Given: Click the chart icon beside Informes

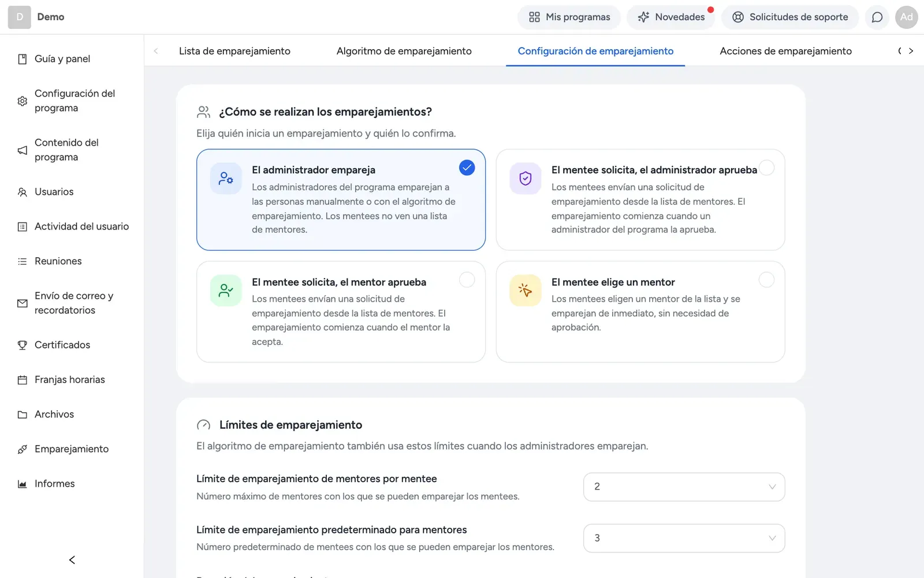Looking at the screenshot, I should 23,484.
